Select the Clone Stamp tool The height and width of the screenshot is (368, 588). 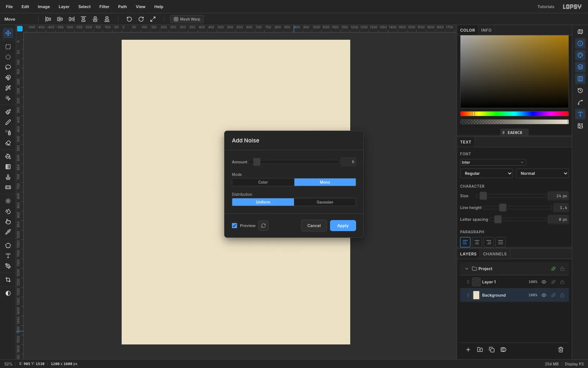[x=8, y=177]
